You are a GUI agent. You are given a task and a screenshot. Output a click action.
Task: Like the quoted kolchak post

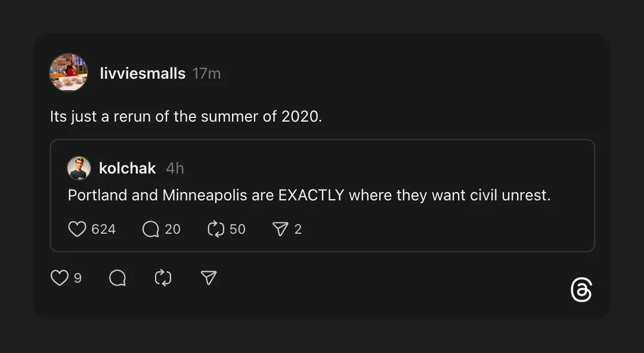(78, 229)
